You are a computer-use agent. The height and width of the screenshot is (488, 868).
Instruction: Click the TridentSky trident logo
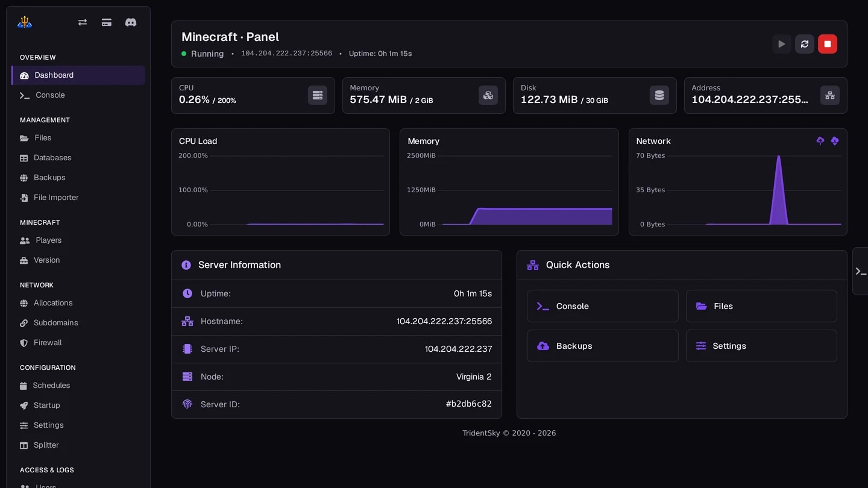coord(25,22)
